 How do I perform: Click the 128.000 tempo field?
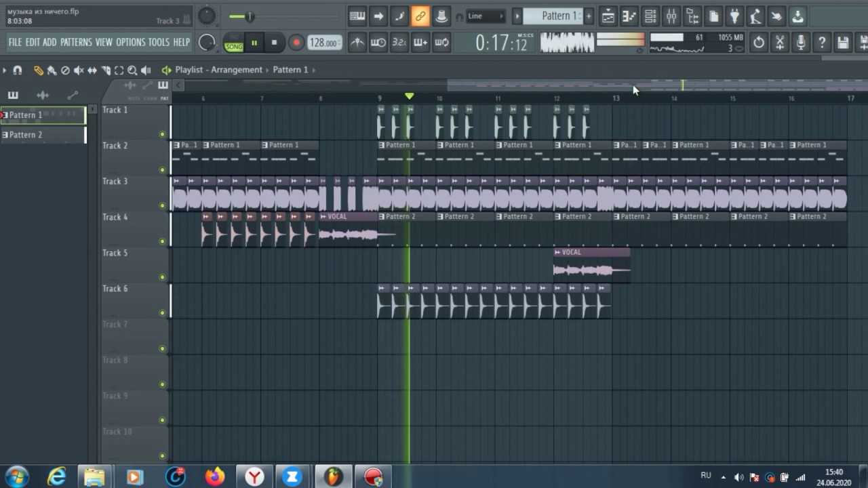[x=323, y=43]
